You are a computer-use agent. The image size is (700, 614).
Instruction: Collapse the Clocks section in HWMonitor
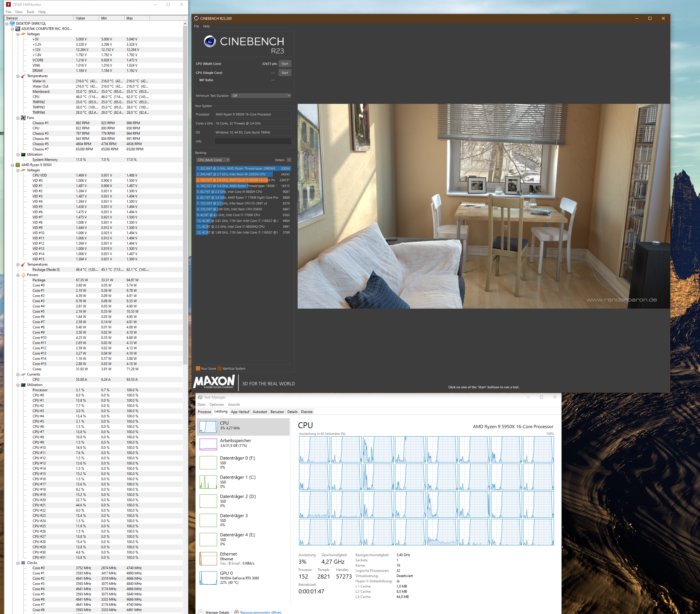[18, 563]
